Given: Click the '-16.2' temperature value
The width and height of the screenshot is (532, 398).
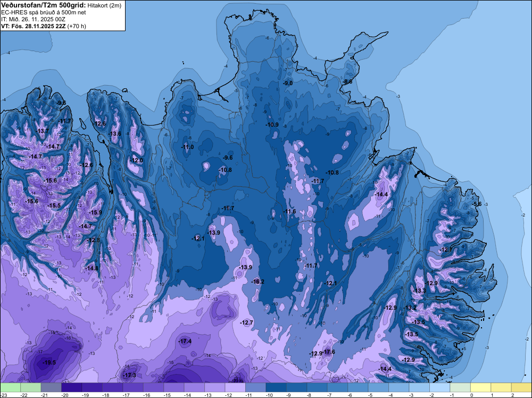Looking at the screenshot, I should point(257,281).
